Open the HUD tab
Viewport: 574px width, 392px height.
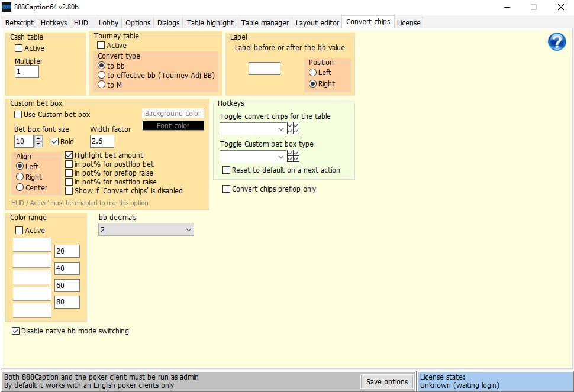(81, 22)
